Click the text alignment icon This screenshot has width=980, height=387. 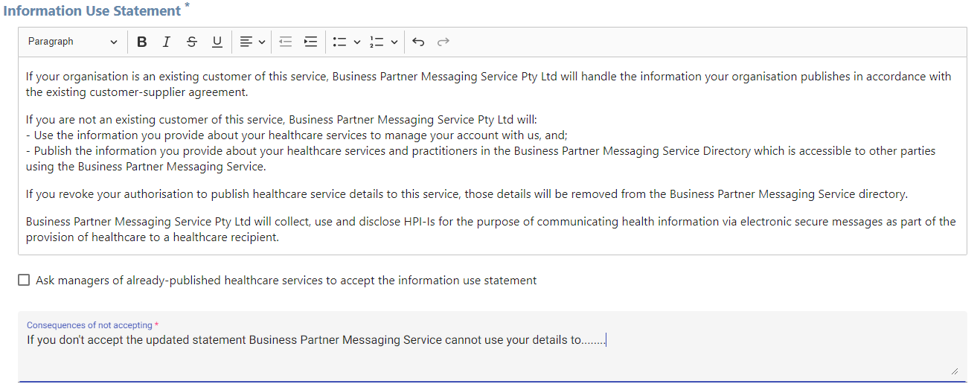pos(246,42)
